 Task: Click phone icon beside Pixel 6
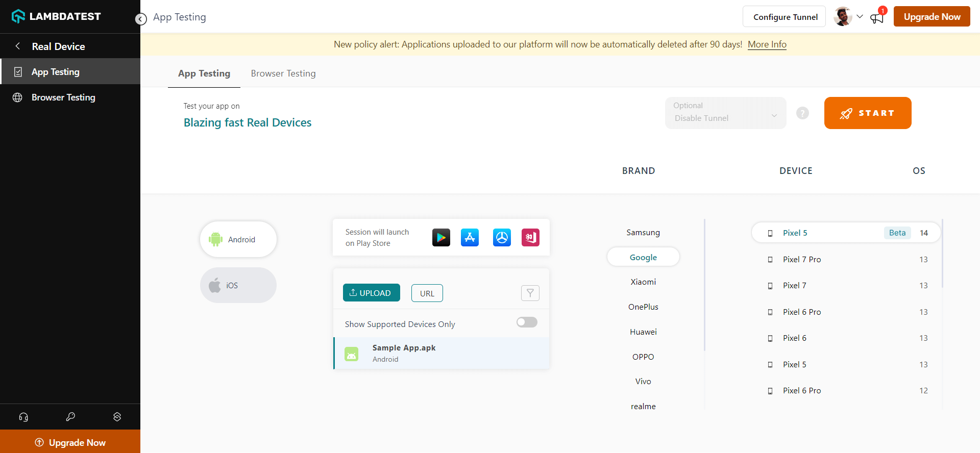(x=770, y=338)
